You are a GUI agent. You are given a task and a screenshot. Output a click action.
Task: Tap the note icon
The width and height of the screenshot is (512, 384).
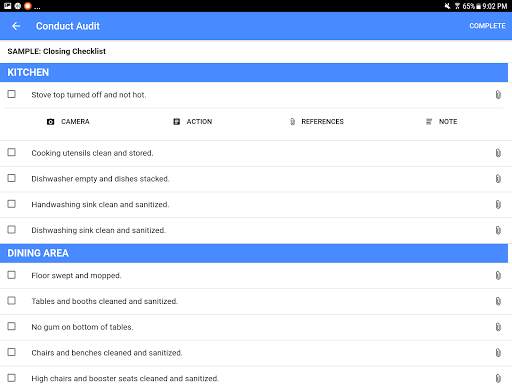429,122
